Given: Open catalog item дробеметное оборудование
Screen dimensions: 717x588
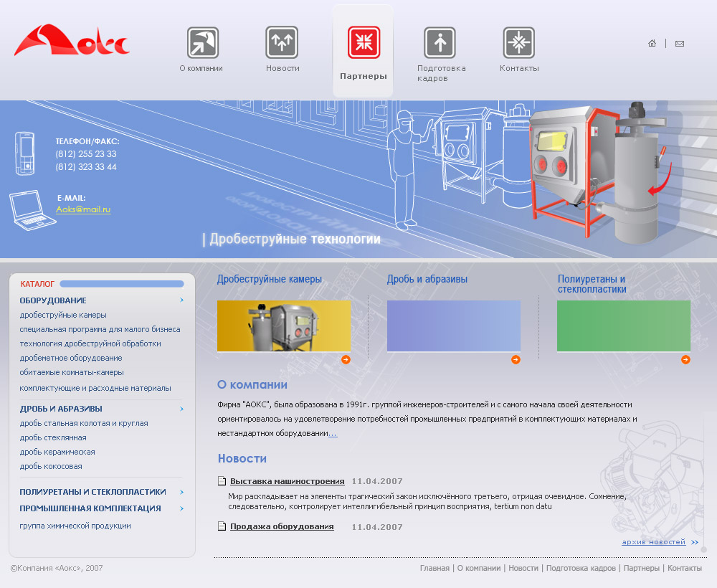Looking at the screenshot, I should coord(71,358).
